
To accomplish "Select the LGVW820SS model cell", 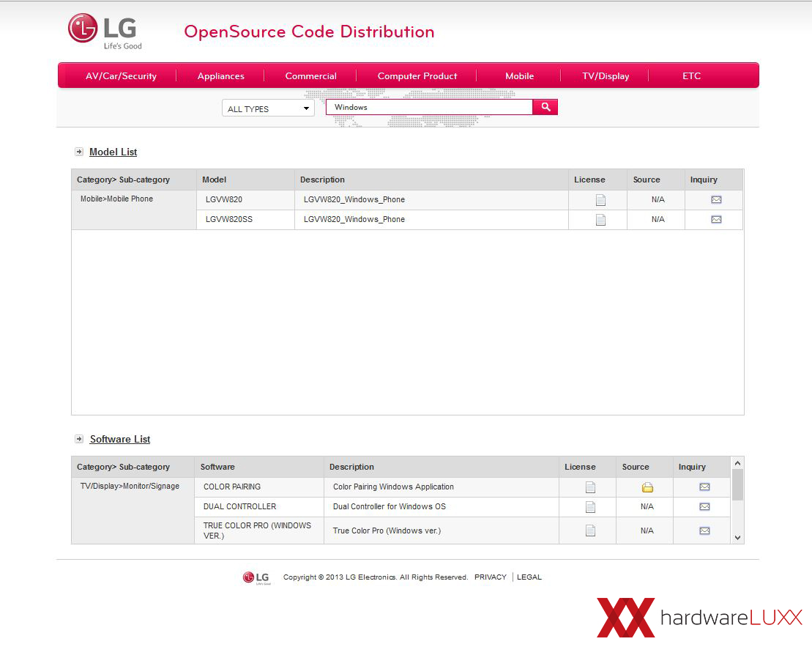I will [x=245, y=219].
